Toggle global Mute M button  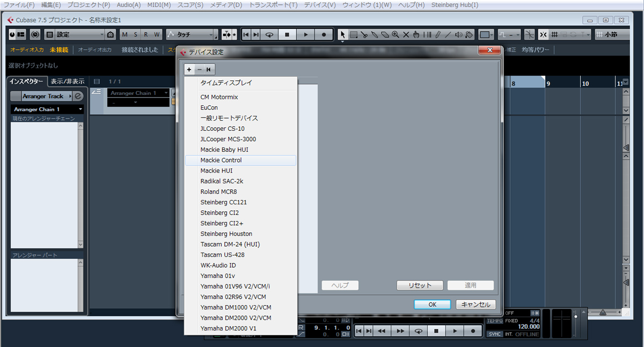point(125,34)
